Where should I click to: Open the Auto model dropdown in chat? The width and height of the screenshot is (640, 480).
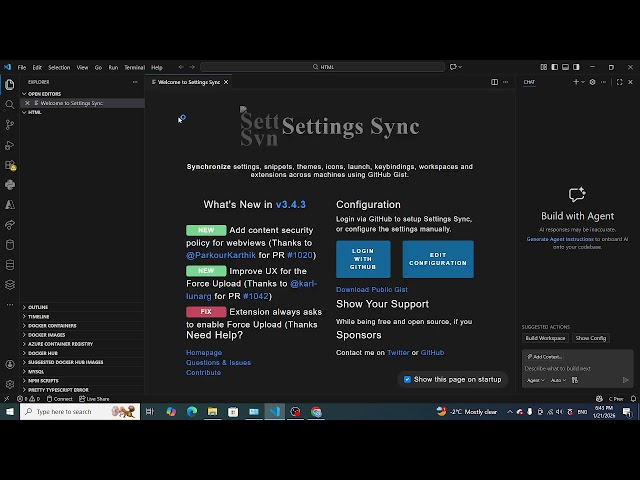pos(558,380)
